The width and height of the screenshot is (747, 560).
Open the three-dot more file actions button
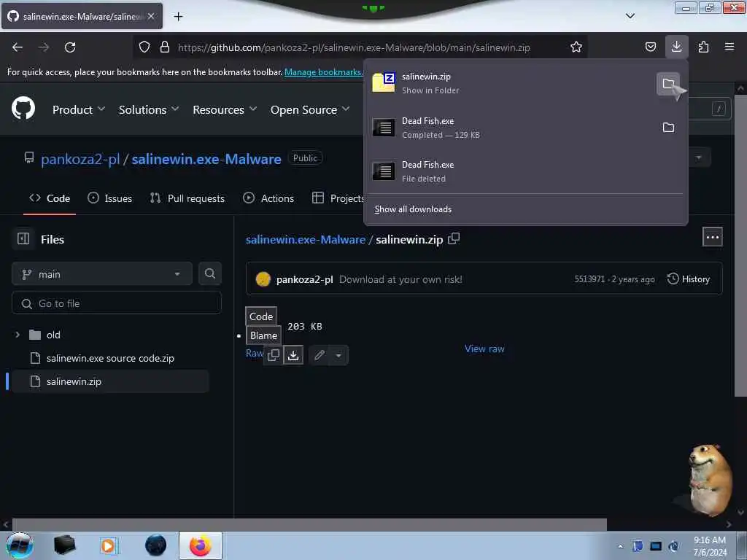[712, 237]
